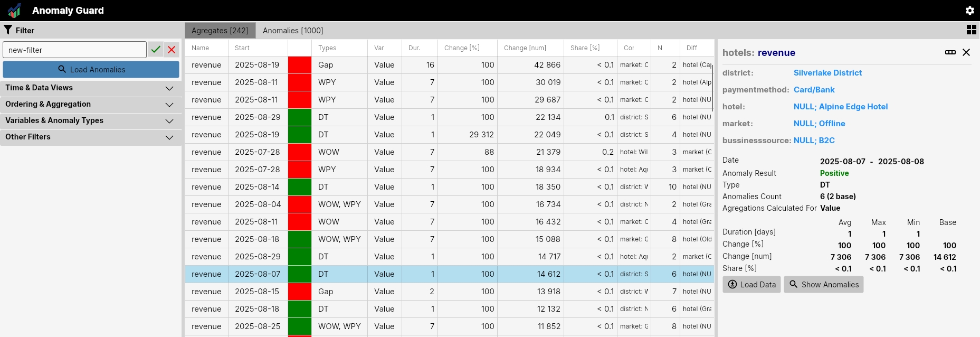The width and height of the screenshot is (980, 337).
Task: Open NULL; Offline market link
Action: pyautogui.click(x=819, y=124)
